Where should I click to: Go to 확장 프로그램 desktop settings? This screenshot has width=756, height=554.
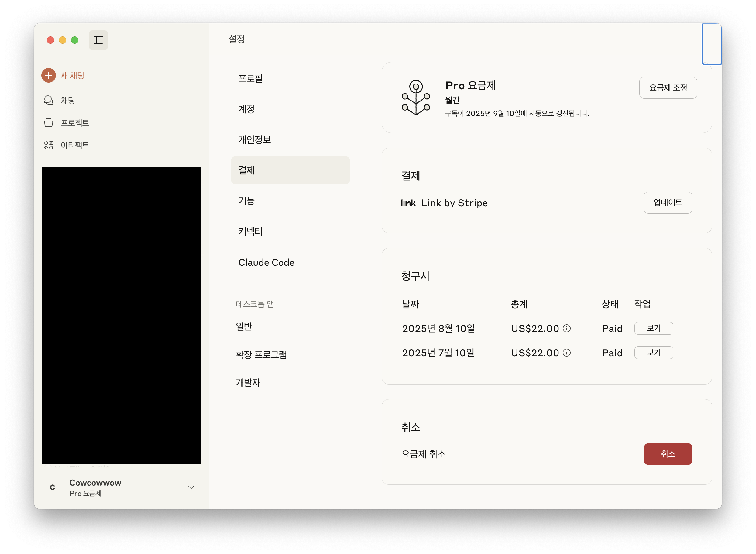pos(261,354)
